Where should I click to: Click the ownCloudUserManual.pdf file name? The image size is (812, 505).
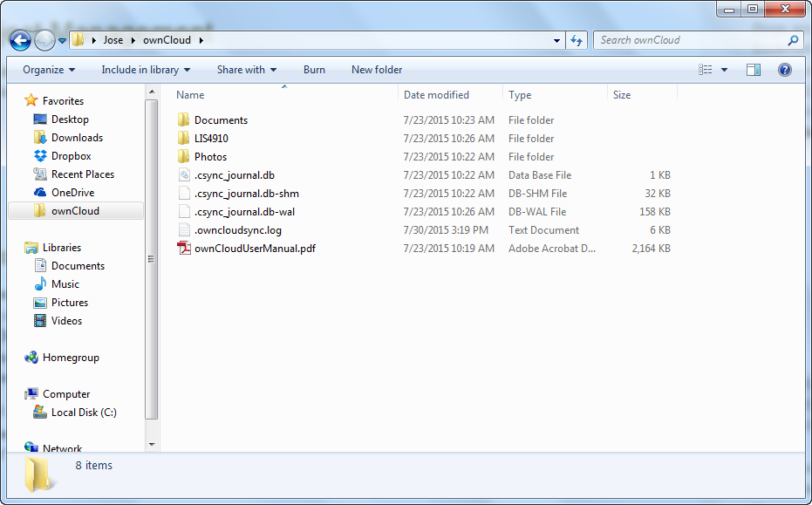[x=255, y=248]
